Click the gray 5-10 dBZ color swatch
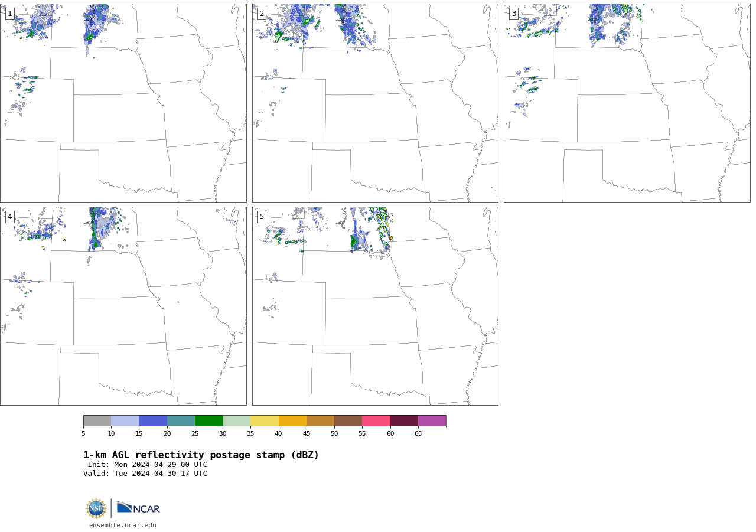 pyautogui.click(x=97, y=421)
